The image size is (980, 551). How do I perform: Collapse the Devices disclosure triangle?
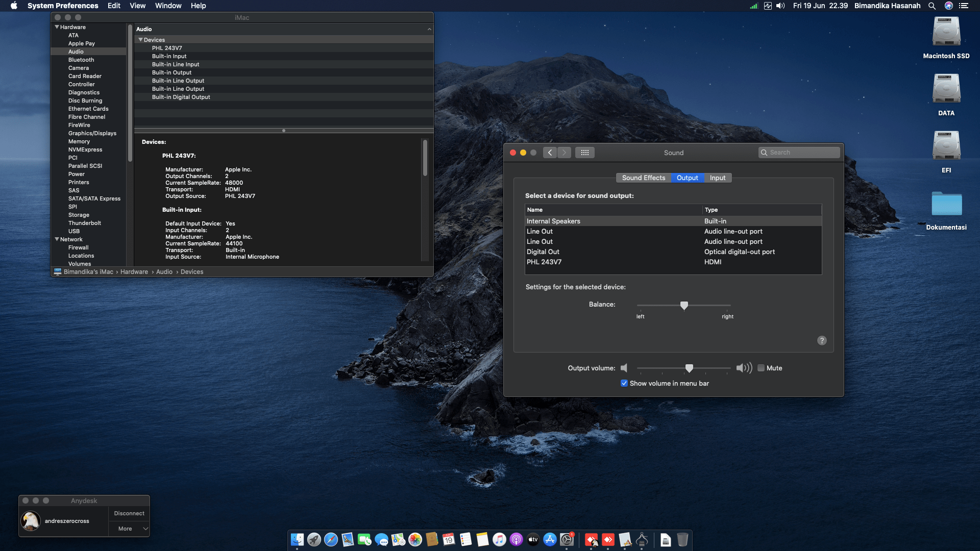tap(140, 40)
